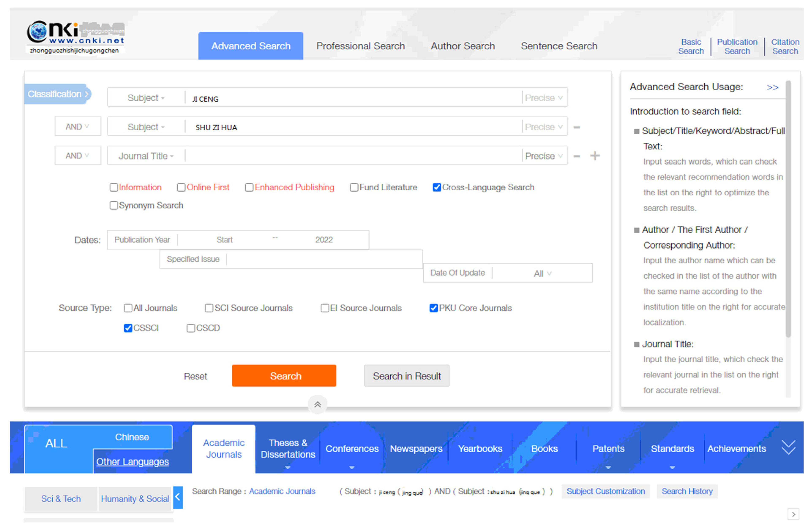This screenshot has width=810, height=532.
Task: Open the Search History link
Action: tap(687, 491)
